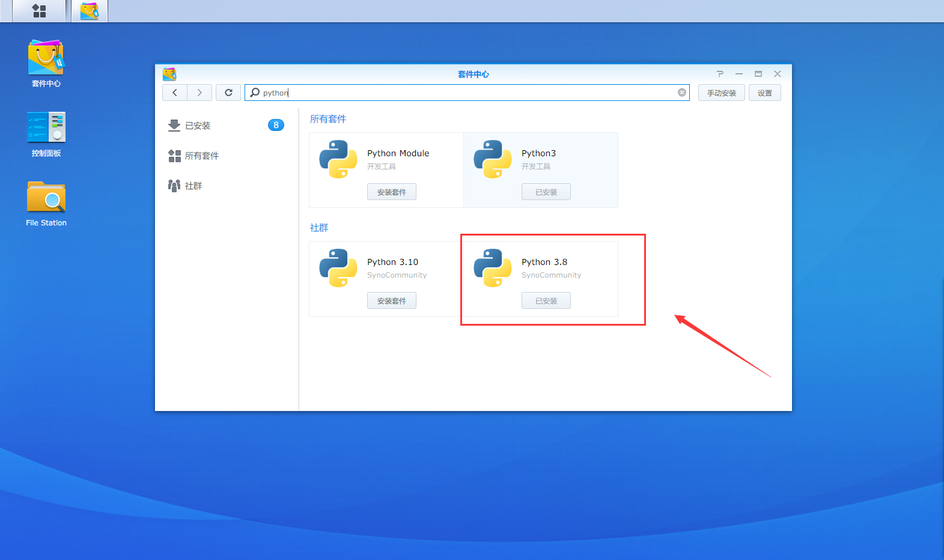This screenshot has width=944, height=560.
Task: Open the DSM main menu grid icon
Action: 39,11
